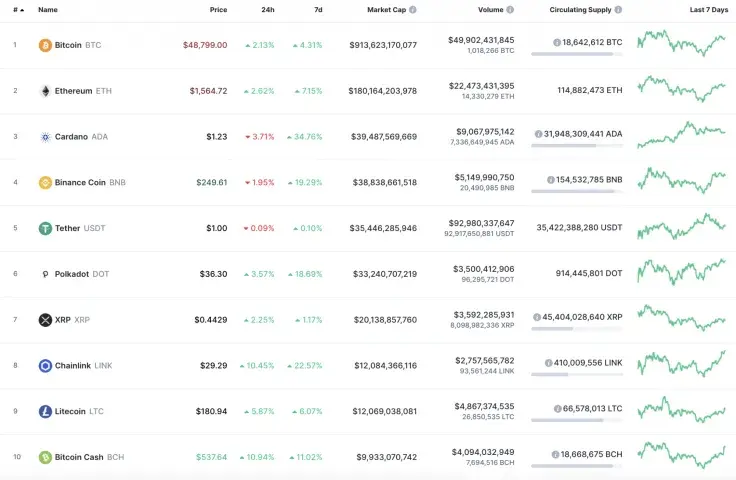Image resolution: width=736 pixels, height=480 pixels.
Task: Click the Bitcoin logo icon
Action: [45, 45]
